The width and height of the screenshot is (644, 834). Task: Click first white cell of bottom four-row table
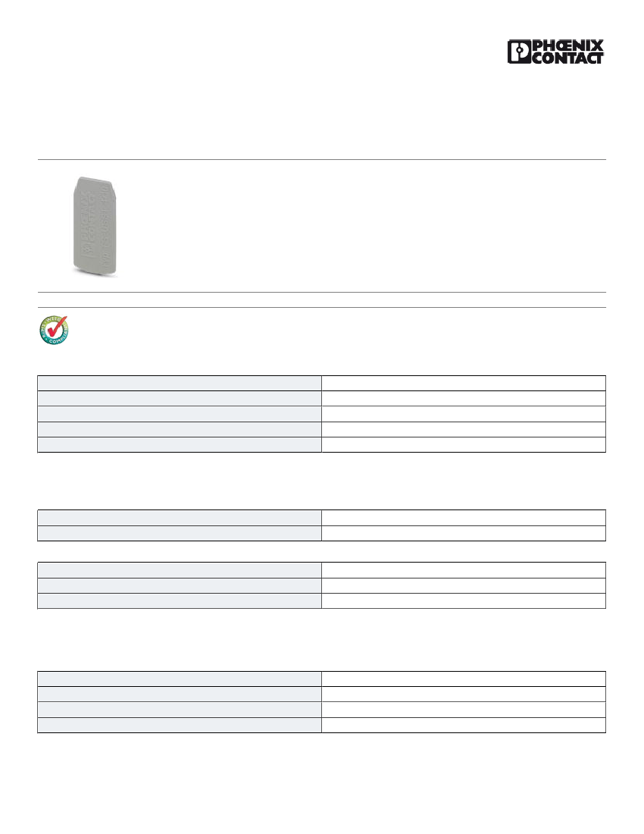pyautogui.click(x=464, y=679)
